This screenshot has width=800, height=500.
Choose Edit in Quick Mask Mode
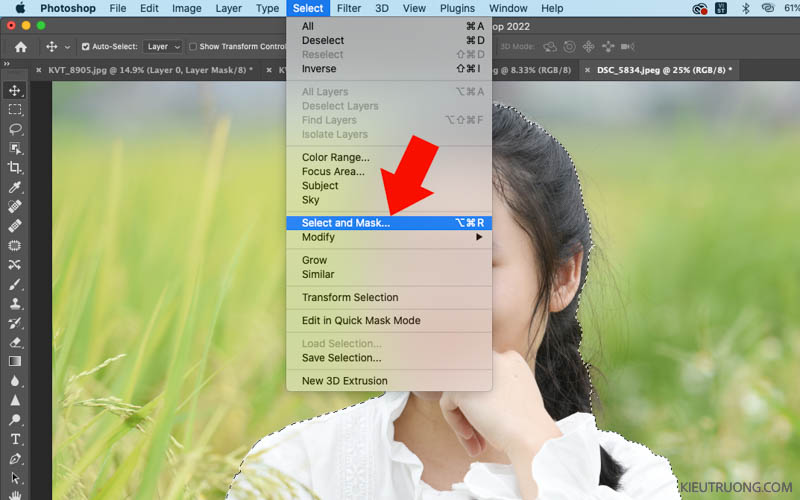click(389, 320)
